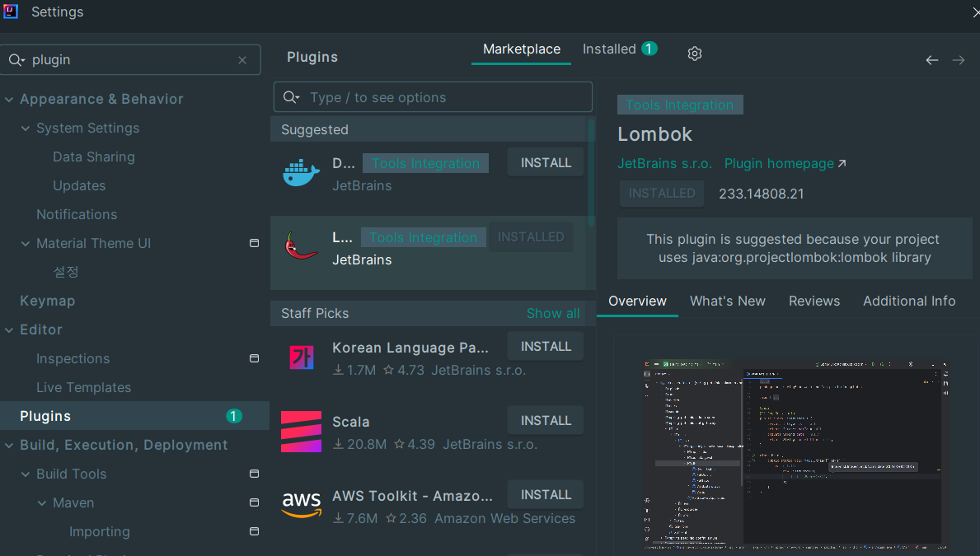Click the IntelliJ logo in title bar
The width and height of the screenshot is (980, 556).
pos(11,12)
